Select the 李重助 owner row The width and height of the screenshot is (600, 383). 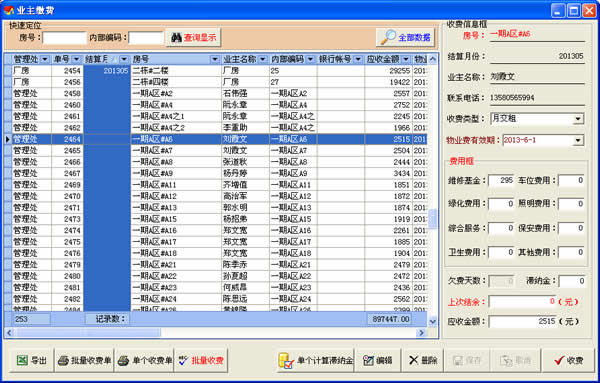(x=215, y=128)
